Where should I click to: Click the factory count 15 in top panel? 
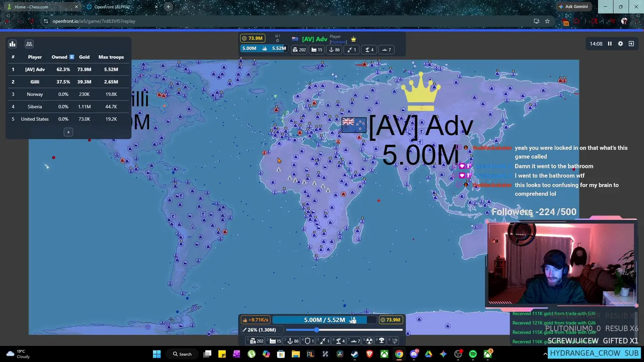pos(316,50)
